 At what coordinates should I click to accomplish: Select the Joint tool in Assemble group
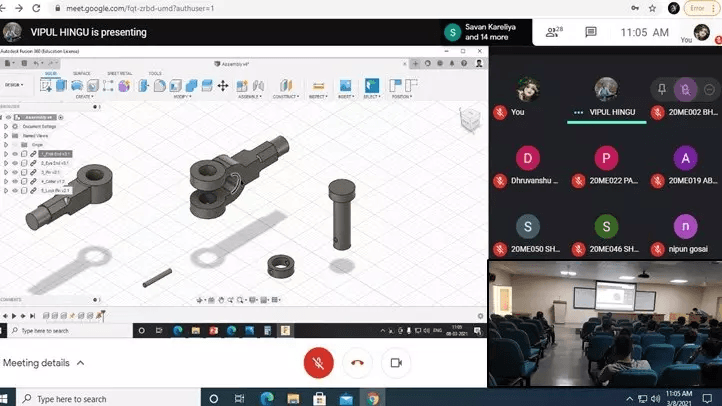pyautogui.click(x=258, y=85)
